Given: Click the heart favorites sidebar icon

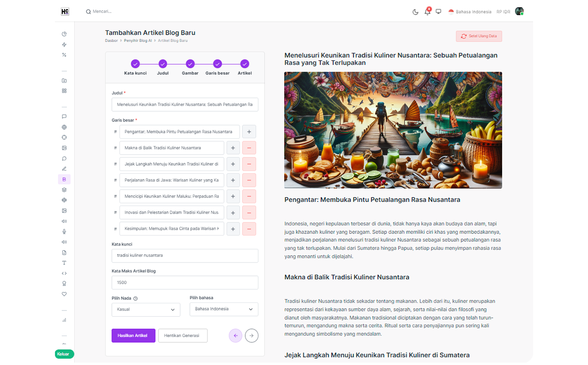Looking at the screenshot, I should pos(64,294).
